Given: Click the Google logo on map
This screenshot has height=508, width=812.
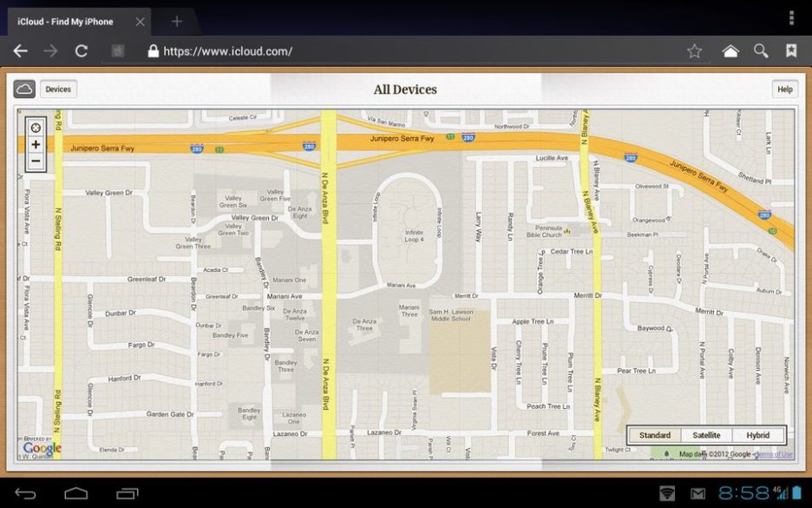Looking at the screenshot, I should tap(42, 449).
